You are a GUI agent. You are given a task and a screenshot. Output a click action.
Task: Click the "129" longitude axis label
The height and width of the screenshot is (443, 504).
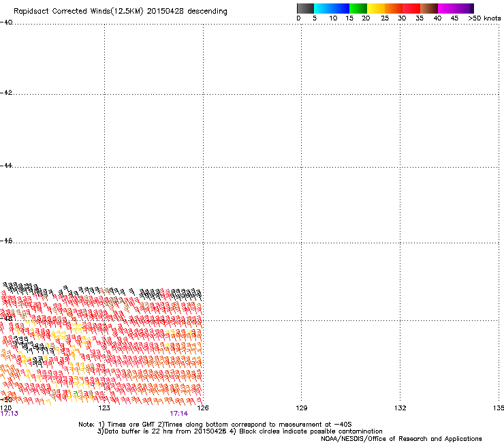point(301,408)
